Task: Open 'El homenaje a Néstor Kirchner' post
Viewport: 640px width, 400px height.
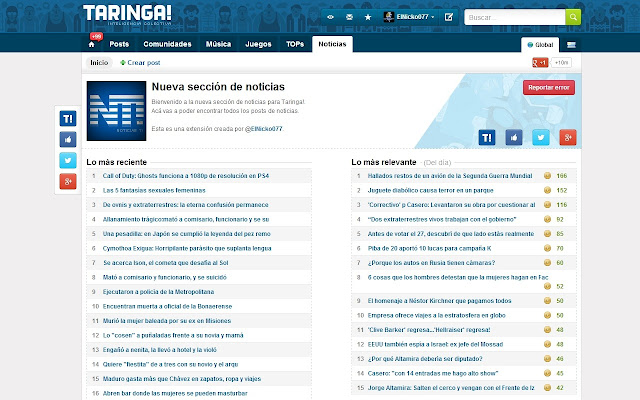Action: [439, 301]
